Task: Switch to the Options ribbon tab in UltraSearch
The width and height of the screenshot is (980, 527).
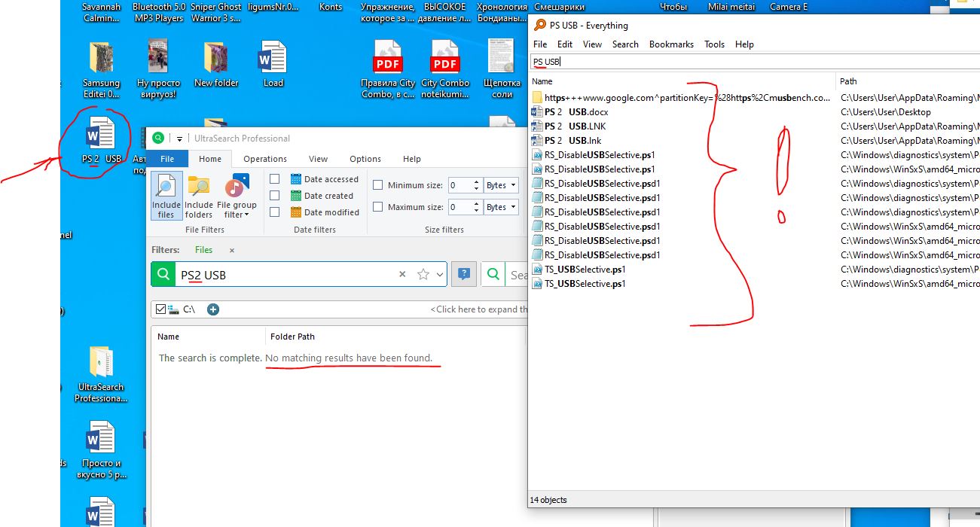Action: 365,159
